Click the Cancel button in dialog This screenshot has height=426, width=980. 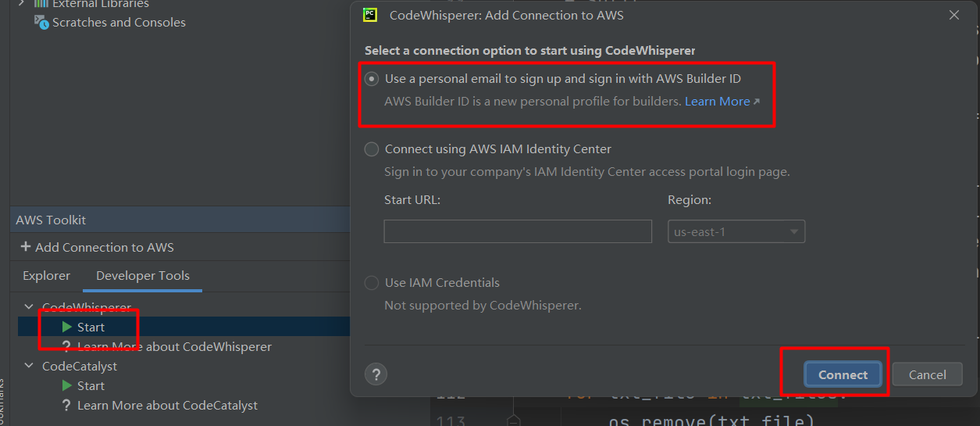pos(927,375)
